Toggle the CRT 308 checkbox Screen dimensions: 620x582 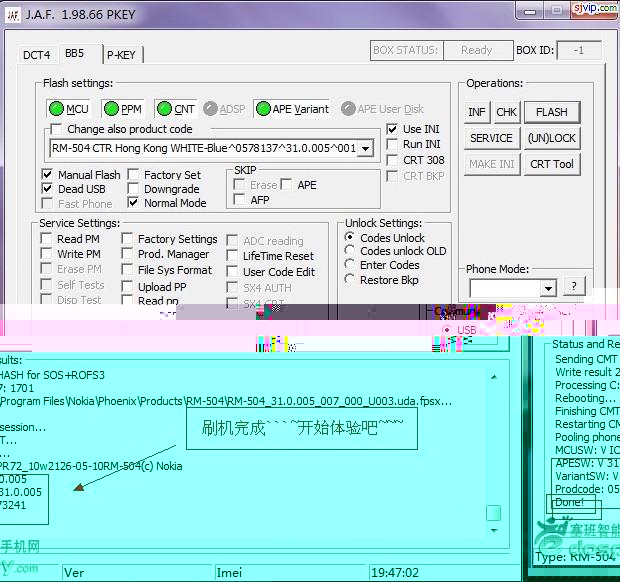[x=392, y=160]
